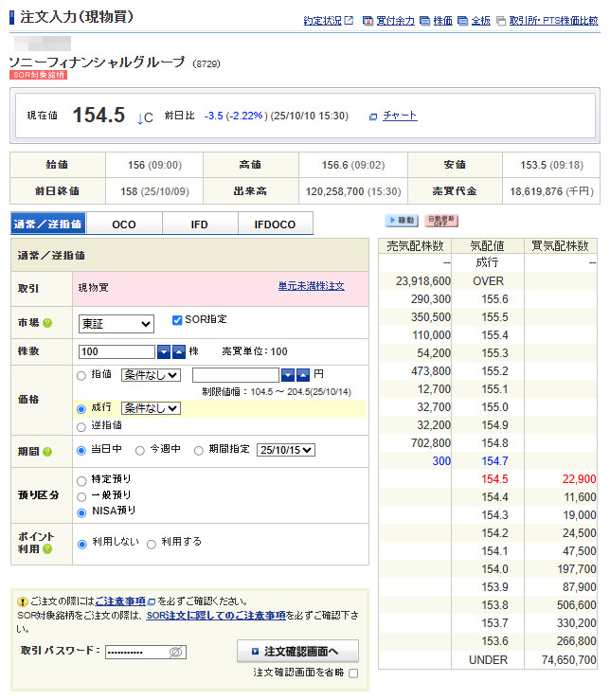Open the 東証 market dropdown
610x700 pixels.
(x=116, y=324)
